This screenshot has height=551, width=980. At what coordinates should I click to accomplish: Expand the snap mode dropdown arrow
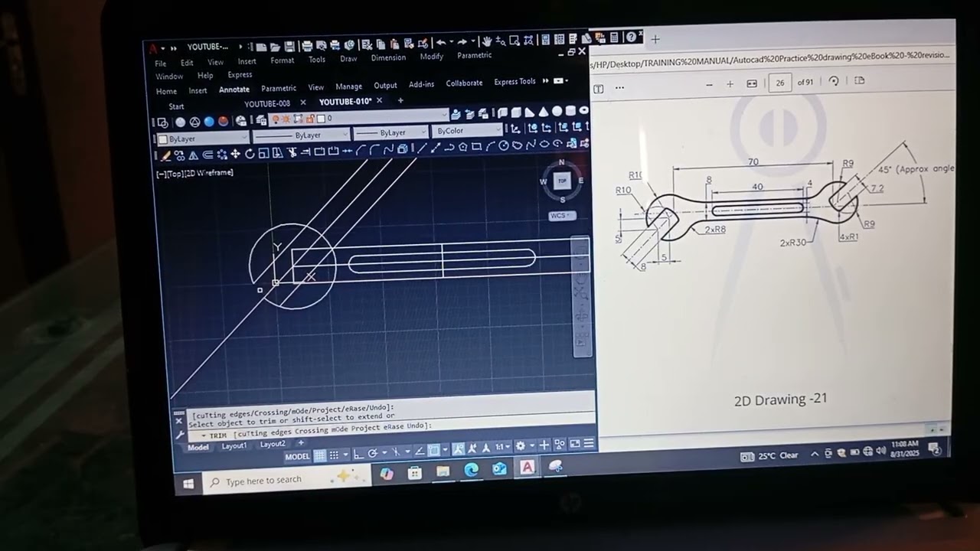pos(345,455)
